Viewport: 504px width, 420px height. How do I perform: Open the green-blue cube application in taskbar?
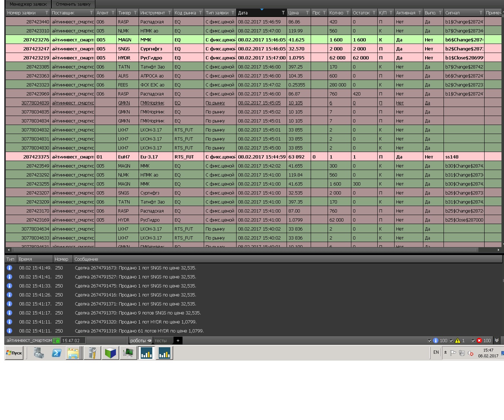110,353
